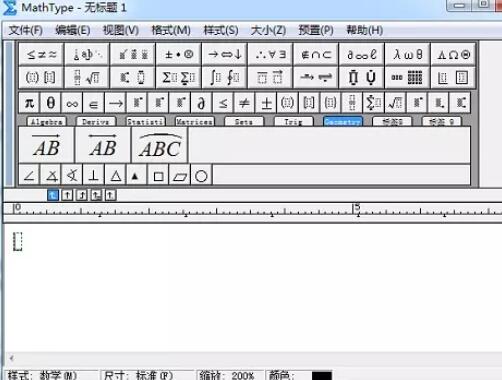Insert the less-than-or-equal symbol from small bar
This screenshot has height=380, width=502.
point(223,103)
